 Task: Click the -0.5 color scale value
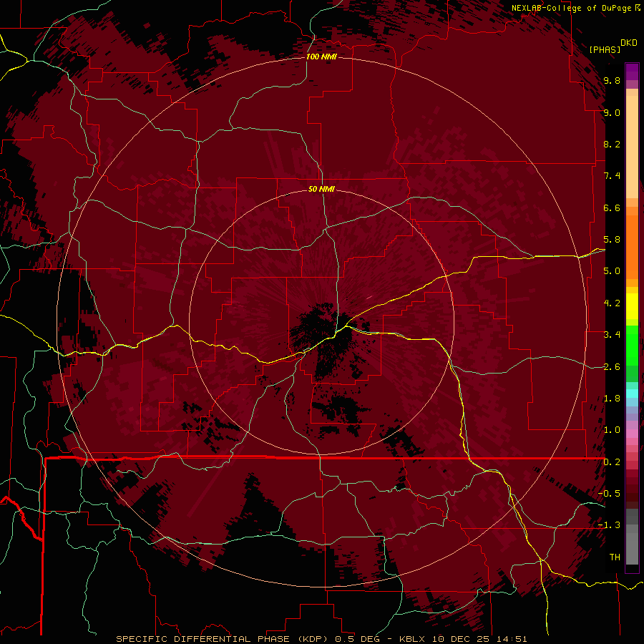pyautogui.click(x=609, y=494)
